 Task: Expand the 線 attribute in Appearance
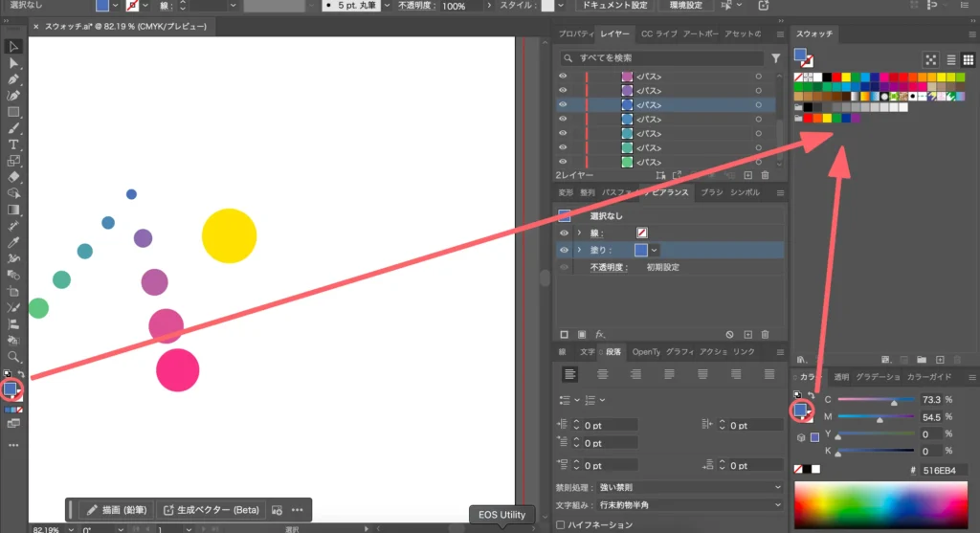pyautogui.click(x=579, y=233)
